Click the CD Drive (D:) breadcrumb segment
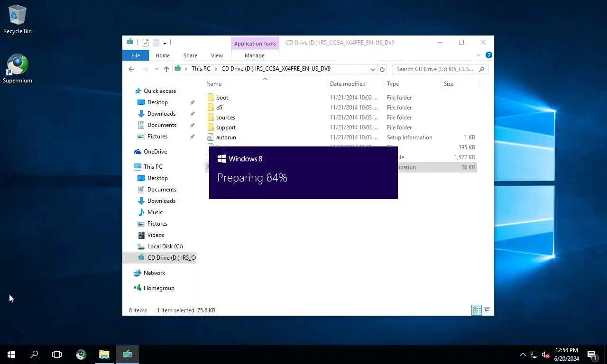 coord(276,69)
